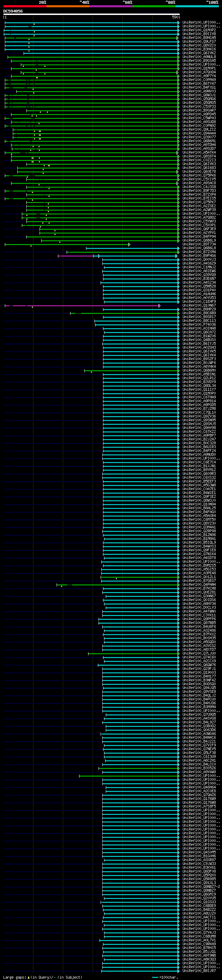Open hit UniRef100_B9HCA5
The image size is (222, 980).
[199, 38]
